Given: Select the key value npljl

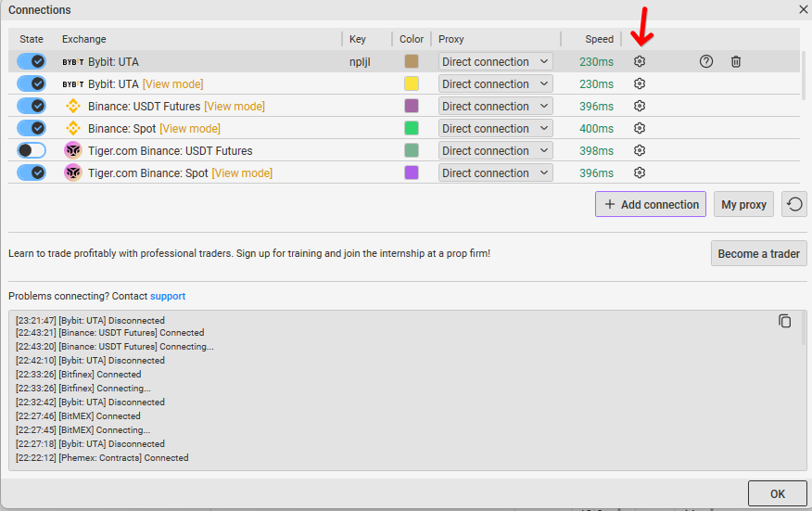Looking at the screenshot, I should tap(360, 62).
